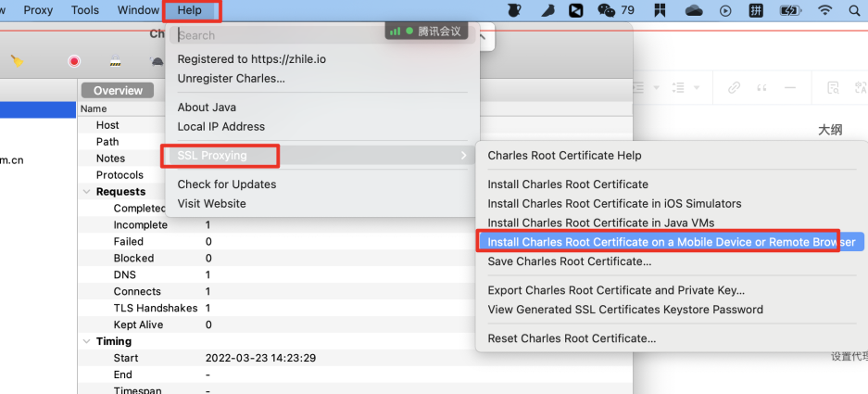Screen dimensions: 868x394
Task: Open the OneDrive cloud menu bar icon
Action: tap(694, 10)
